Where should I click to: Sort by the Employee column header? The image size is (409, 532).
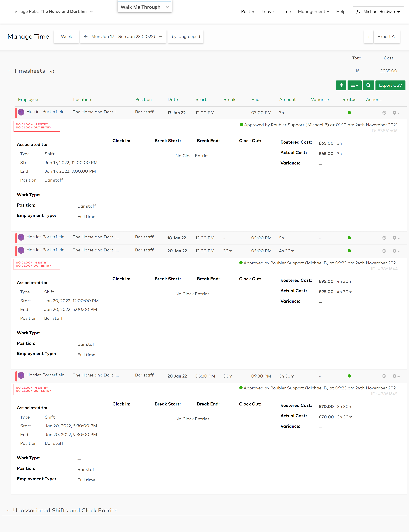point(28,100)
